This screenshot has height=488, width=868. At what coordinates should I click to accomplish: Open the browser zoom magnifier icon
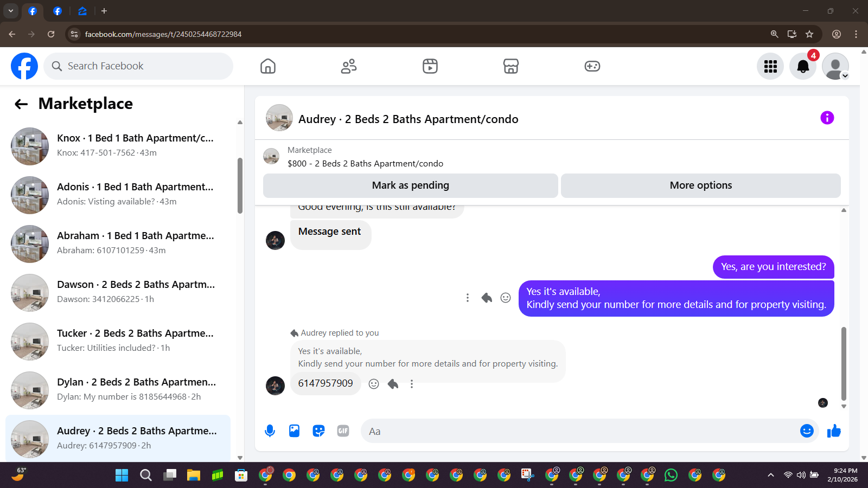coord(775,34)
